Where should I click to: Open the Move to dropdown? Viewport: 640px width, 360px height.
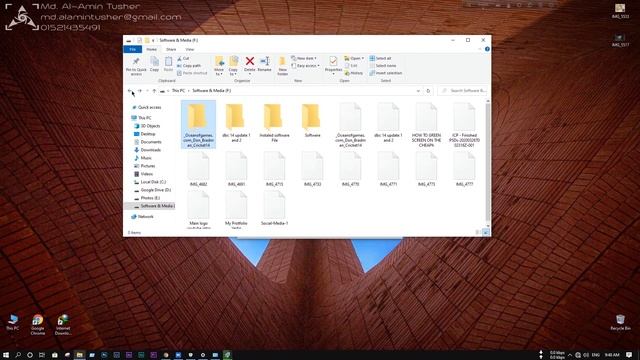(219, 66)
